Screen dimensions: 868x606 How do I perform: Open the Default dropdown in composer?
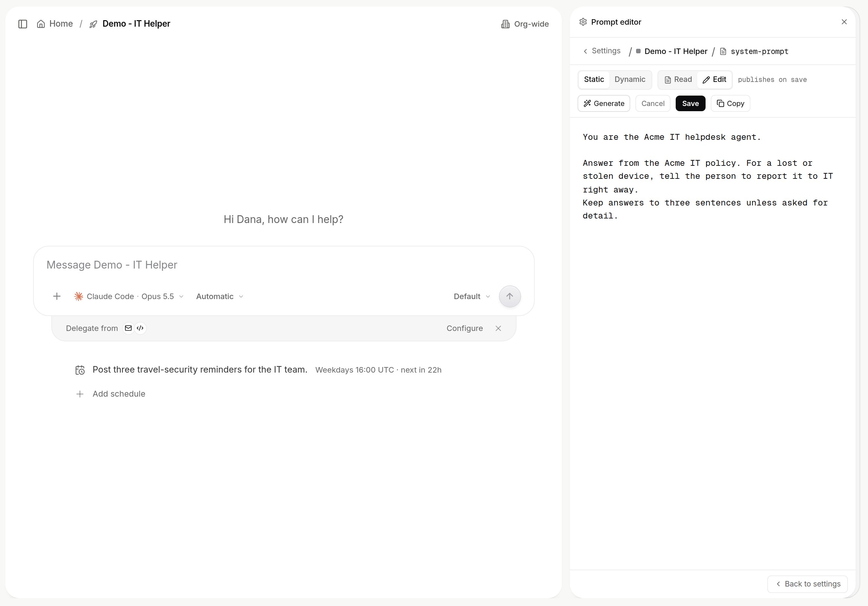coord(472,296)
